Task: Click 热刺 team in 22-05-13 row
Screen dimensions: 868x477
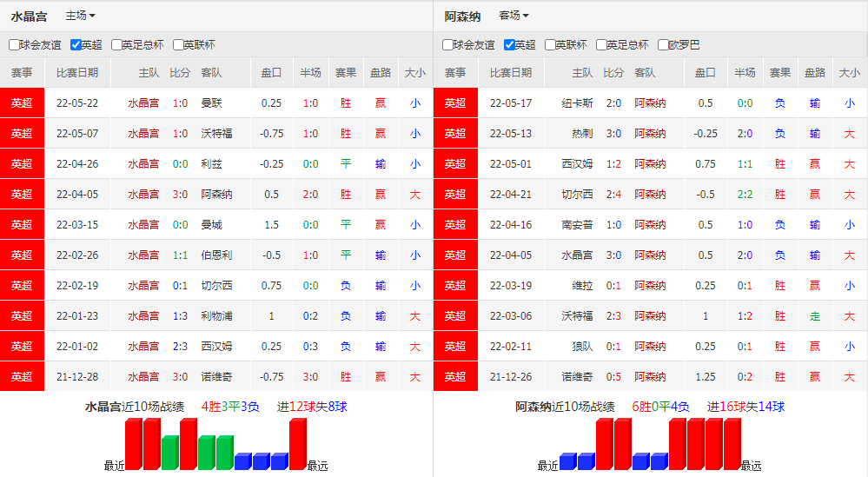Action: tap(582, 134)
